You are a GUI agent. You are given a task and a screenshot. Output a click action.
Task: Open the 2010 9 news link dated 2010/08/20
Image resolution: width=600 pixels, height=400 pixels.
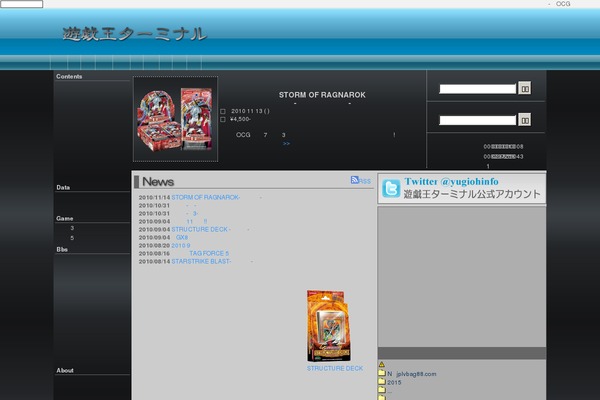point(181,245)
